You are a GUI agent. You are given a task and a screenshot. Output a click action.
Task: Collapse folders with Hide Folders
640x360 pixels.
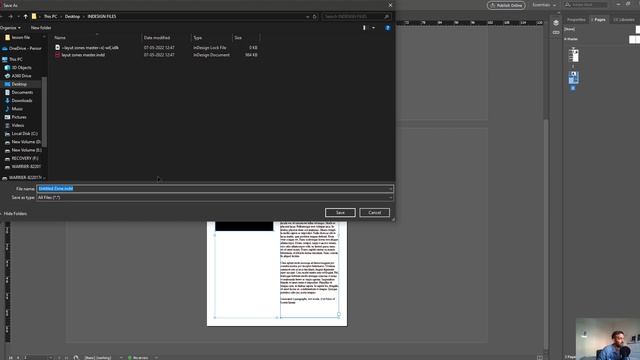point(14,213)
